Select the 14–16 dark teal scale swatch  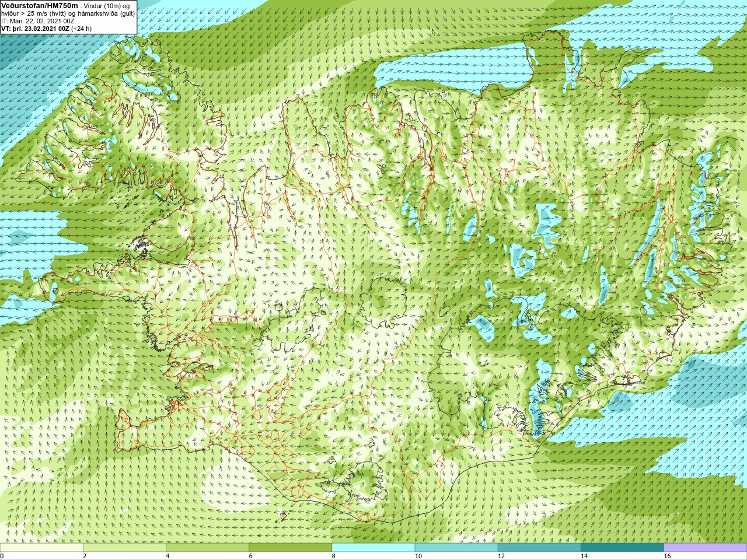(x=623, y=548)
